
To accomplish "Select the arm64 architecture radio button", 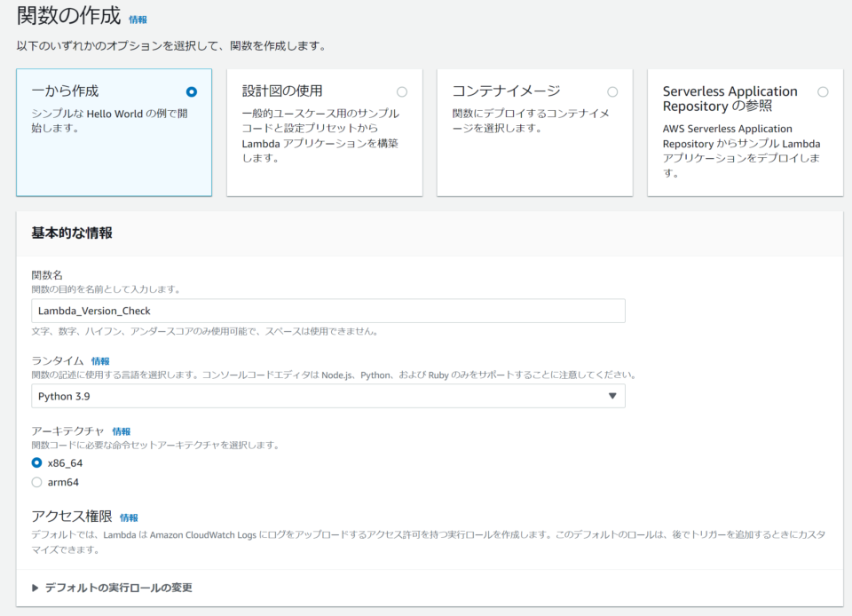I will coord(36,482).
